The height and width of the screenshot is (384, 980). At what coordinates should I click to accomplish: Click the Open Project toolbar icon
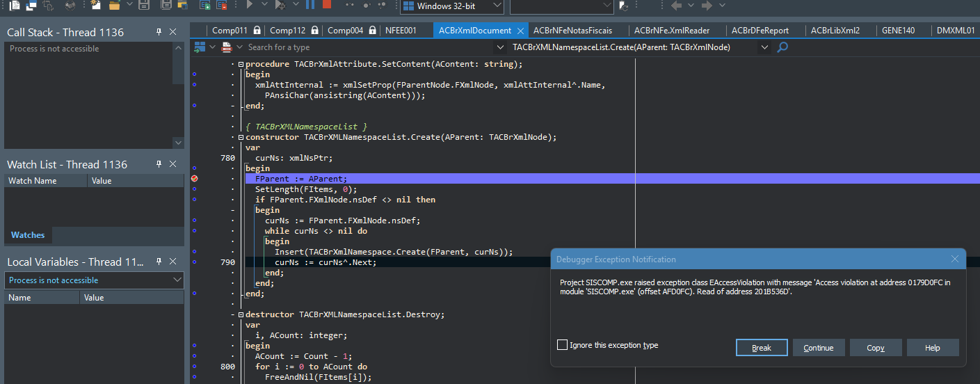pyautogui.click(x=182, y=6)
